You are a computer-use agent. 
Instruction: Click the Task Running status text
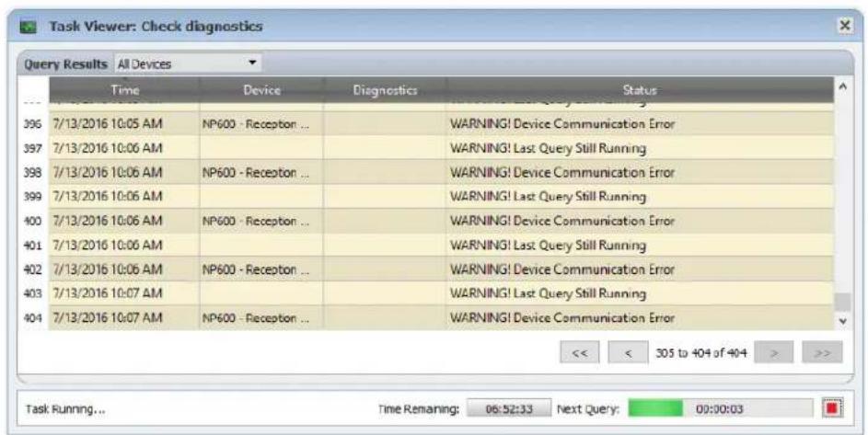(65, 409)
